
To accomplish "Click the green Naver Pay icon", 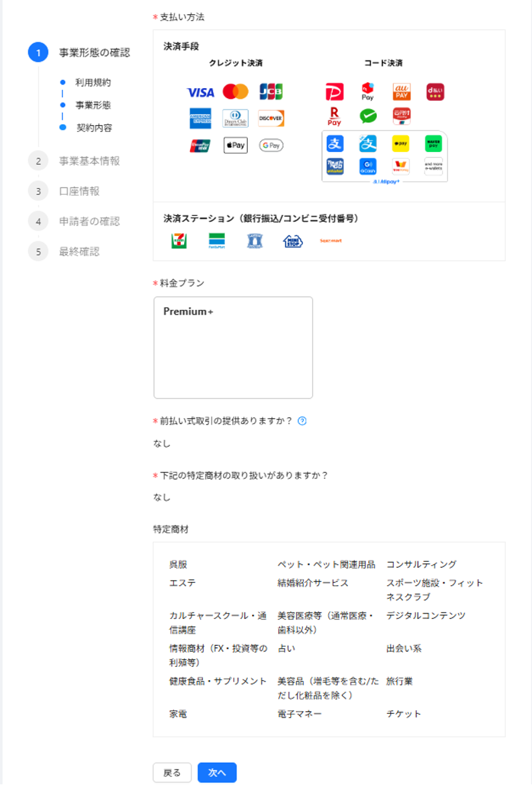I will [433, 144].
